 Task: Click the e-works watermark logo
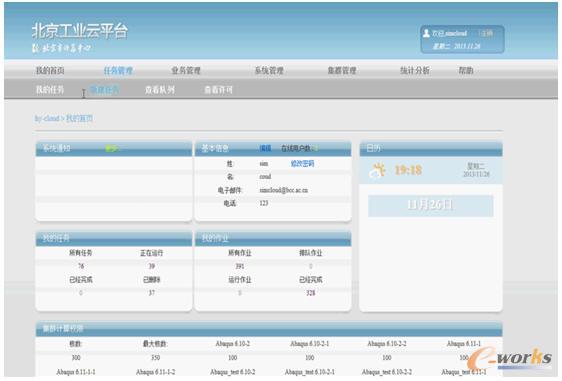coord(510,358)
